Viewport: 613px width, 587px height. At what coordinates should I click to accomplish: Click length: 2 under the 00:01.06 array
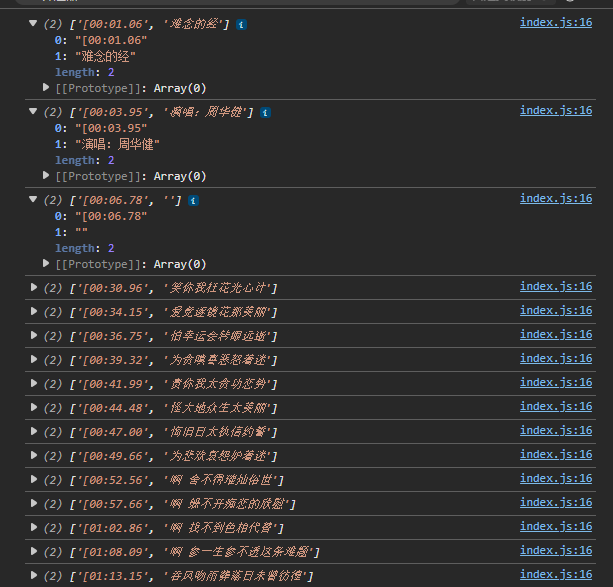(85, 72)
